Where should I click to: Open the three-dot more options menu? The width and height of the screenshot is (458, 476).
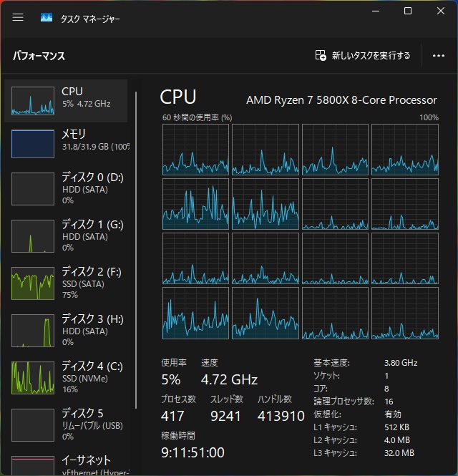click(x=439, y=55)
